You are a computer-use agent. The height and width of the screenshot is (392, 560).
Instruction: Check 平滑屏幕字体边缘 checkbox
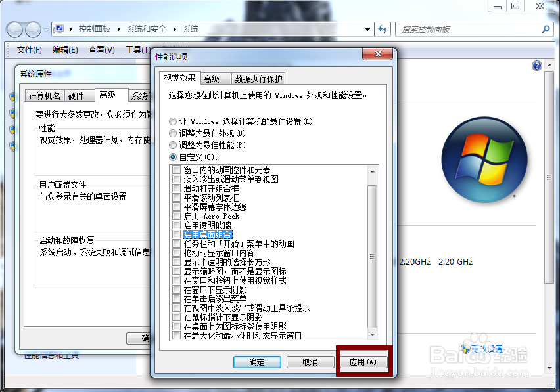coord(176,207)
